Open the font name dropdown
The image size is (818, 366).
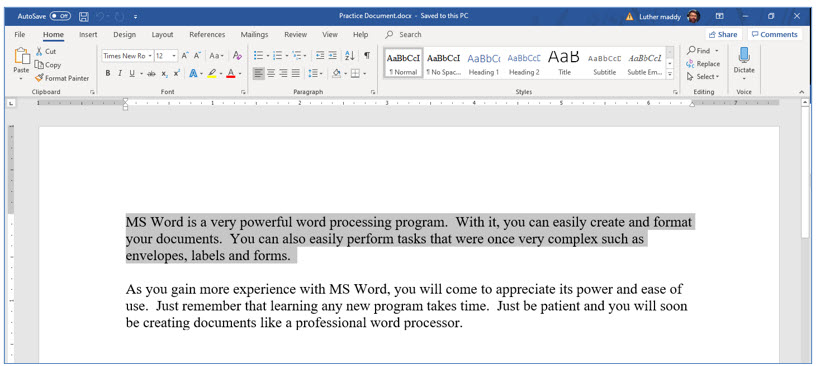(x=150, y=56)
